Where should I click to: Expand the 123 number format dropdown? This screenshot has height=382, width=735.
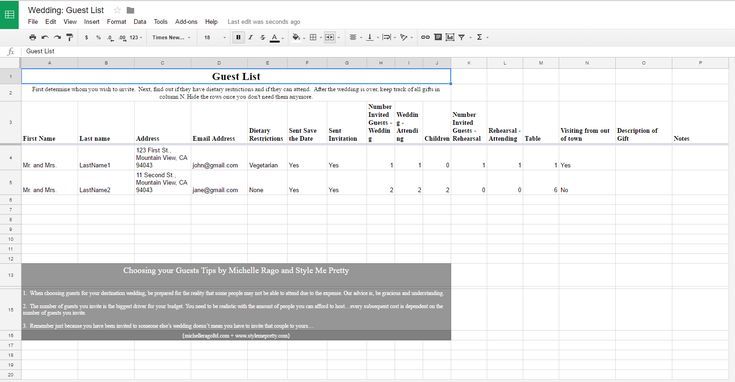pyautogui.click(x=136, y=37)
